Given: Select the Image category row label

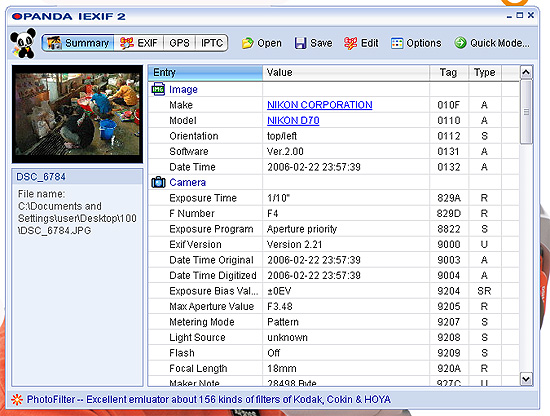Looking at the screenshot, I should tap(183, 89).
